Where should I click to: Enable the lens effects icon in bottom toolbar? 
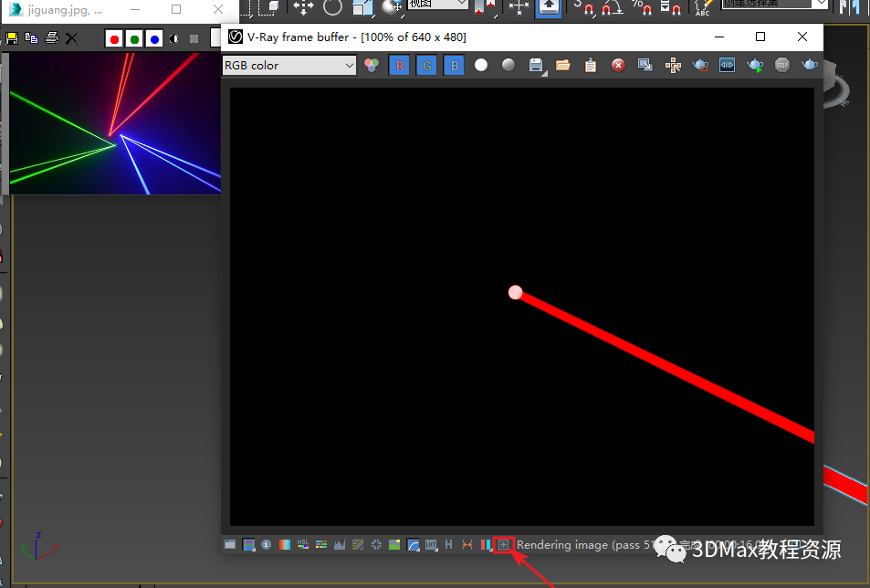point(503,545)
